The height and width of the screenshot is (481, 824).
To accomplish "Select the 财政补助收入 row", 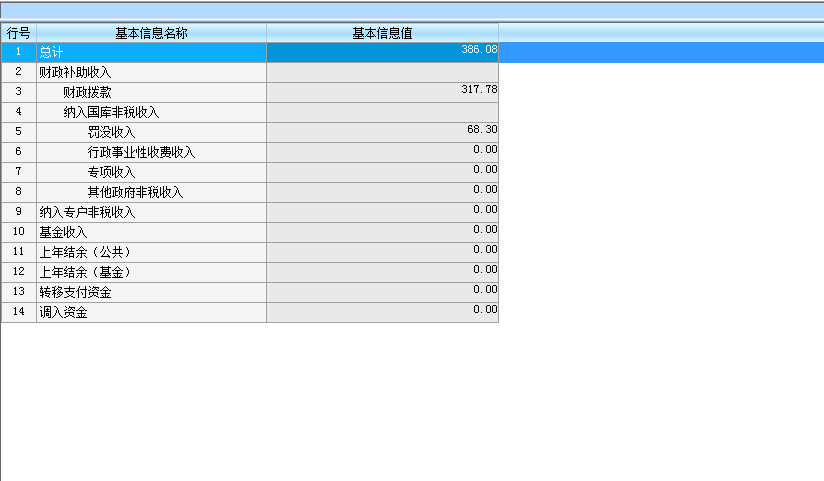I will tap(75, 72).
